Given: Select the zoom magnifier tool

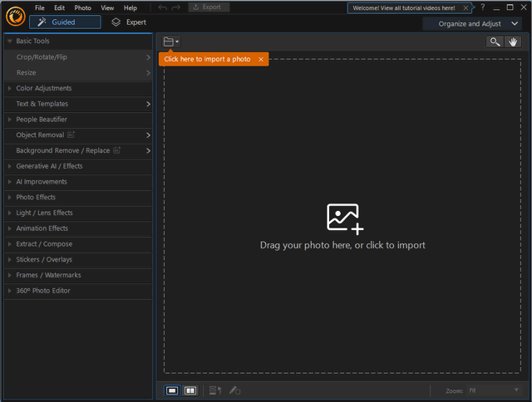Looking at the screenshot, I should pos(495,42).
